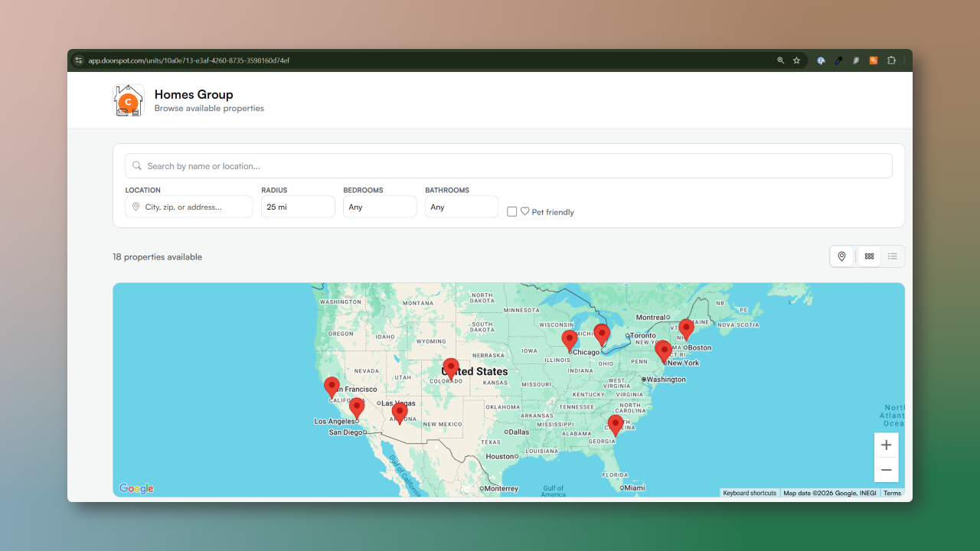Switch to list view layout

tap(892, 256)
